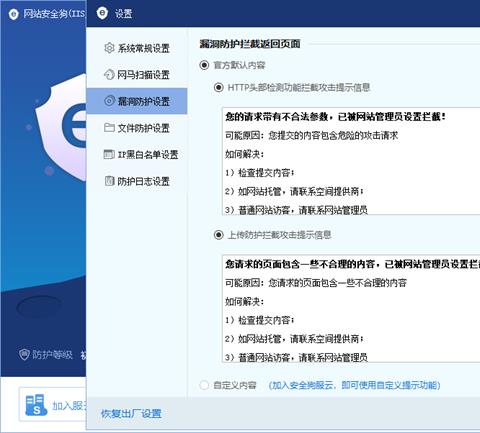The image size is (480, 433).
Task: Click the upload protection message text box
Action: click(x=351, y=308)
